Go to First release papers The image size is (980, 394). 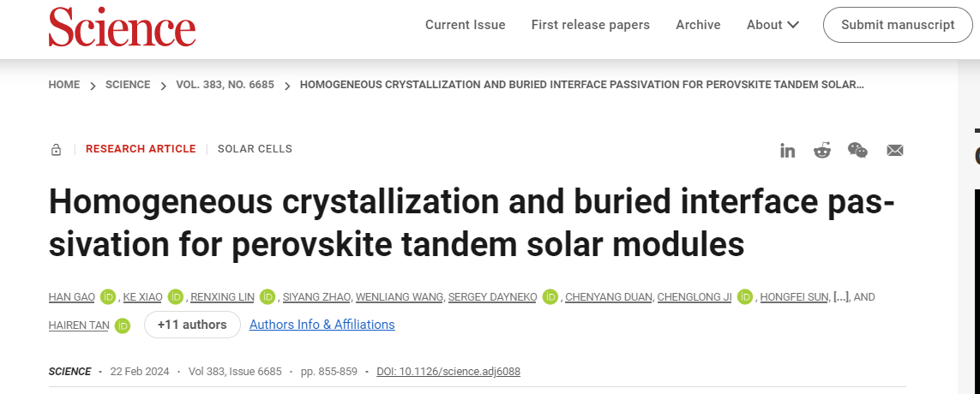tap(591, 25)
